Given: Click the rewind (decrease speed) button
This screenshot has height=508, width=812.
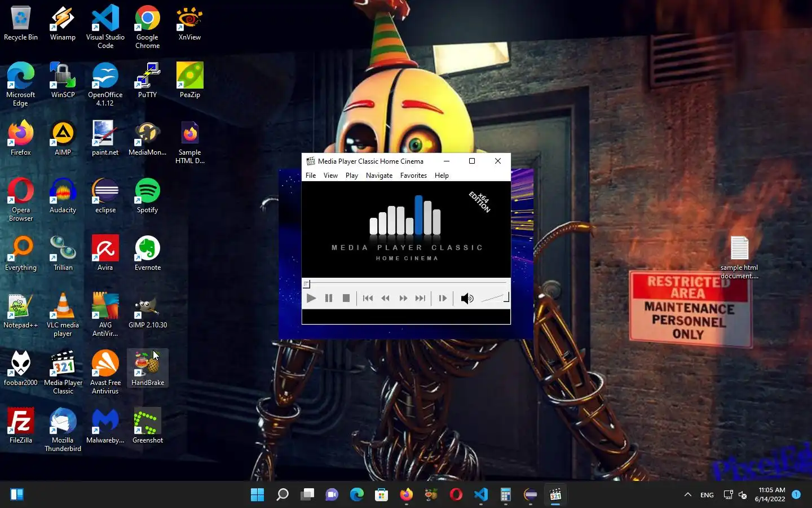Looking at the screenshot, I should click(x=385, y=298).
